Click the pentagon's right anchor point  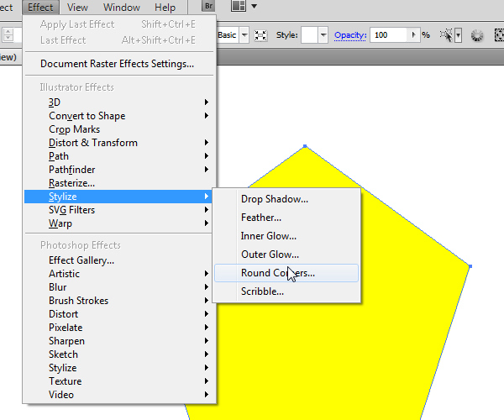tap(470, 266)
